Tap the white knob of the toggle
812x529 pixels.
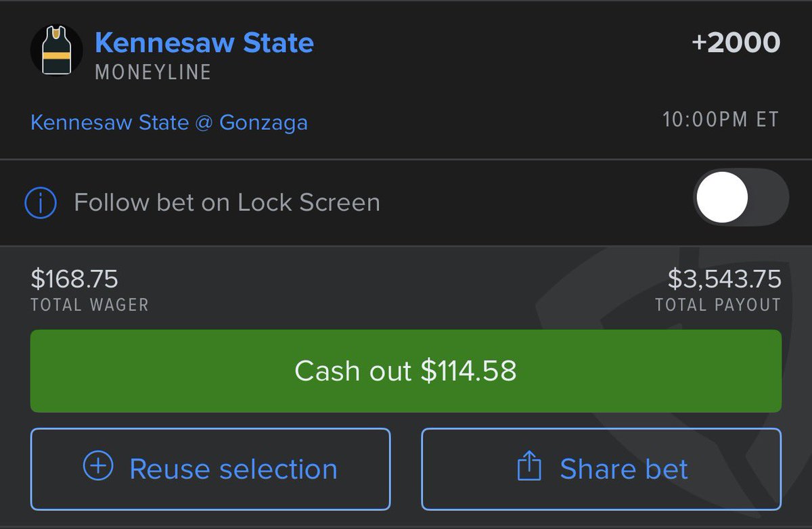pyautogui.click(x=722, y=198)
